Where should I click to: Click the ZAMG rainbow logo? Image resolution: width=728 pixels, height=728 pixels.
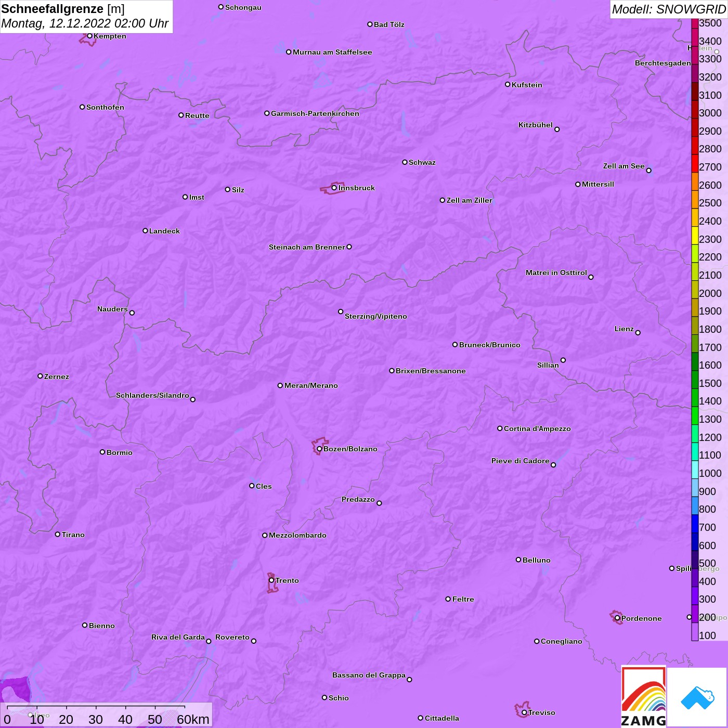(x=644, y=696)
